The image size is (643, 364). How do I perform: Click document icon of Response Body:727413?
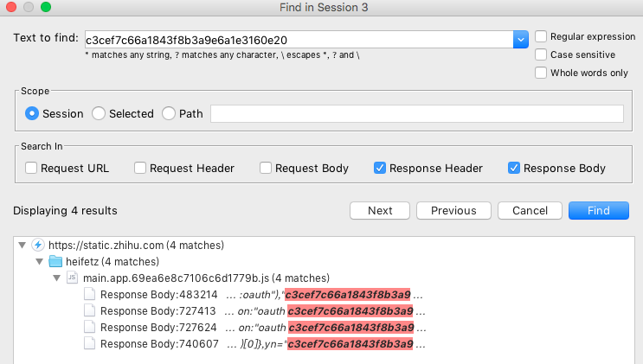[x=89, y=311]
